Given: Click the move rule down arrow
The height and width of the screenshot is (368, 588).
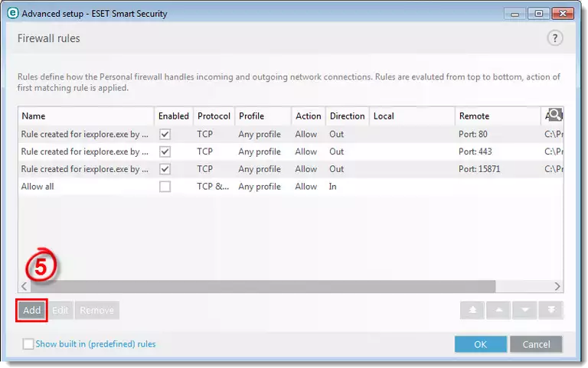Looking at the screenshot, I should click(x=524, y=311).
